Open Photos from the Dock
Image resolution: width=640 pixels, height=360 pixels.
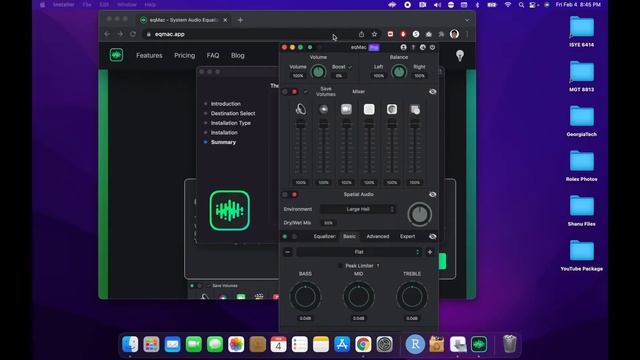pyautogui.click(x=236, y=344)
